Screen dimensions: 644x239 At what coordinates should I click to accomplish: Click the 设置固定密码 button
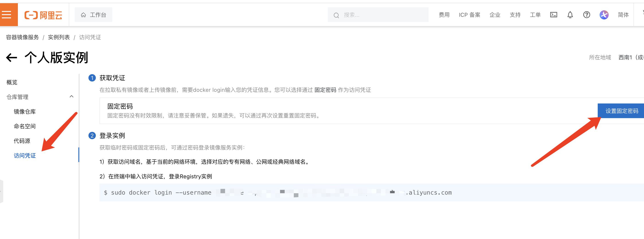click(622, 111)
